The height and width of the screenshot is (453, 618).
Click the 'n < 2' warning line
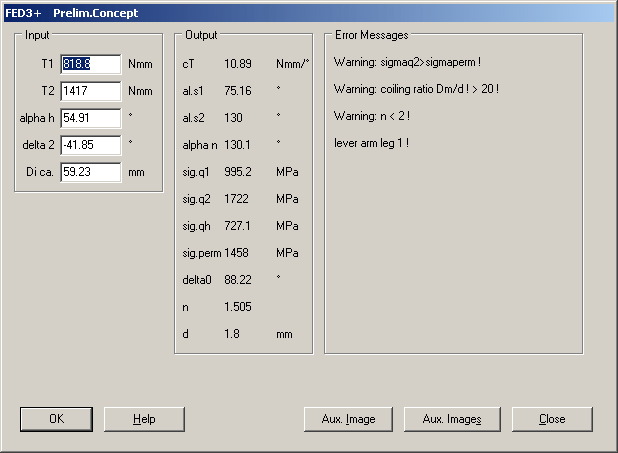(371, 116)
